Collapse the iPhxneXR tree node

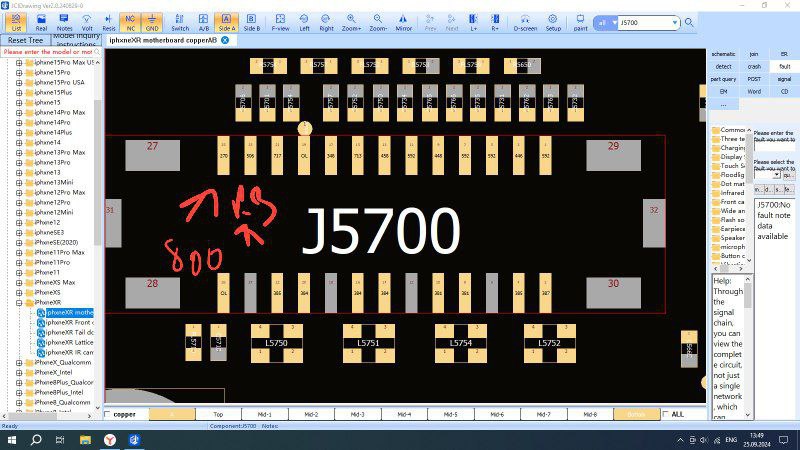click(x=19, y=303)
